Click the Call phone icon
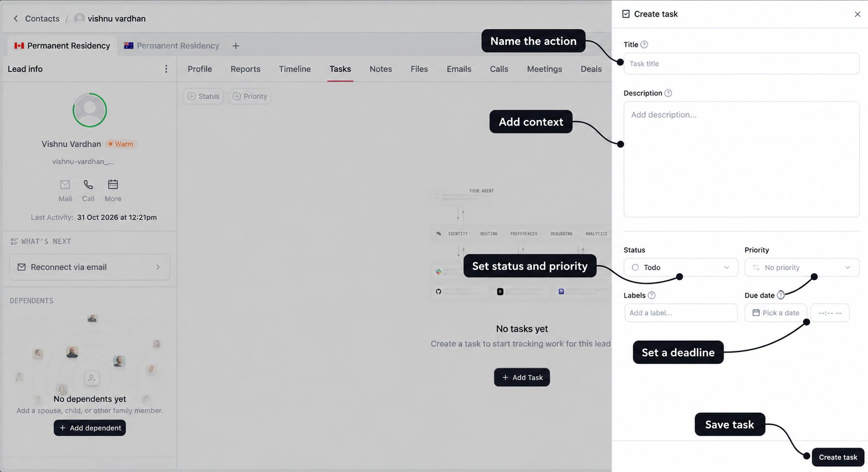 coord(88,184)
